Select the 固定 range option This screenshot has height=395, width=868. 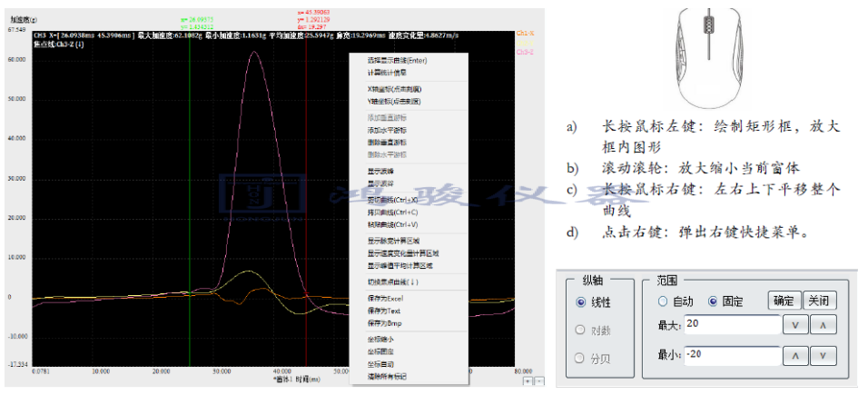[x=713, y=301]
